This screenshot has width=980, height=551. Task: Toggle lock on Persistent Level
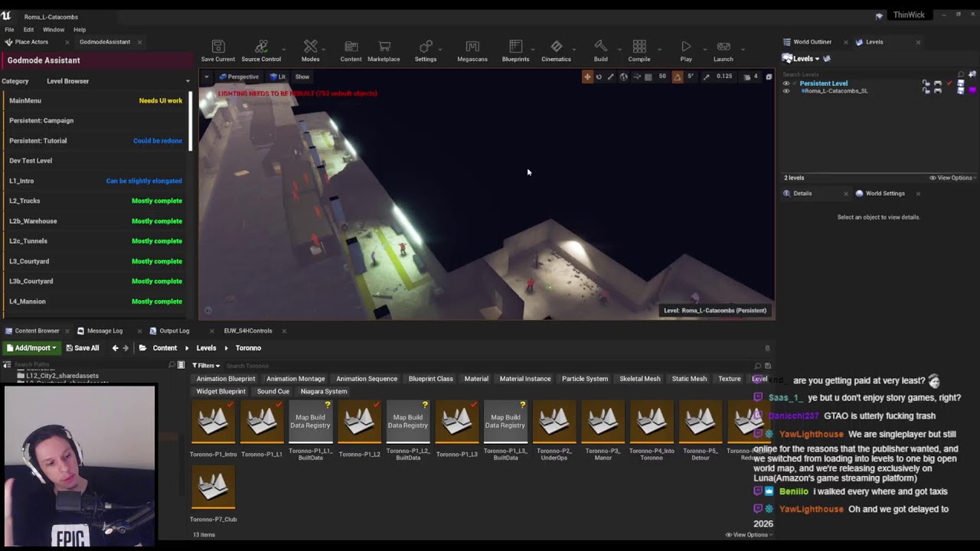click(926, 83)
